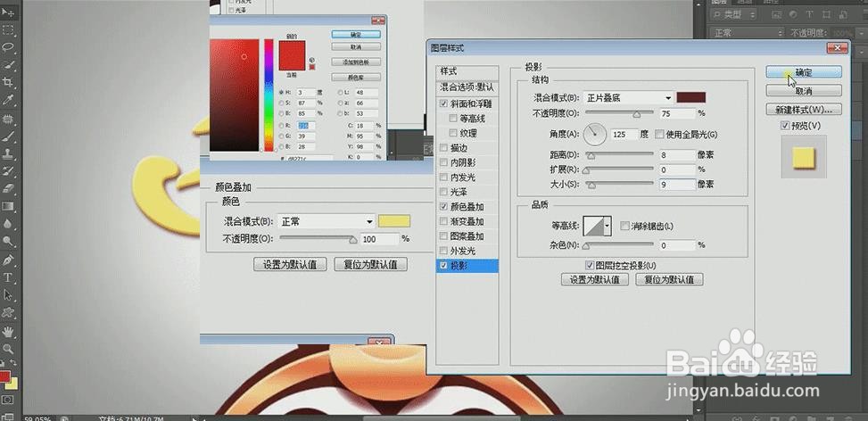Screen dimensions: 868x421
Task: Select the Clone Stamp tool
Action: click(8, 153)
